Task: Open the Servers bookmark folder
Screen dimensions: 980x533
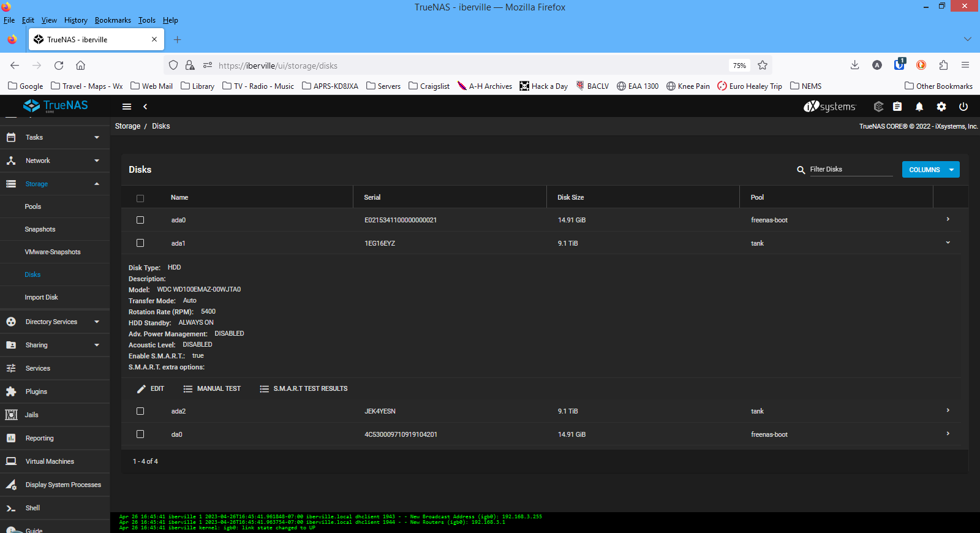Action: [383, 86]
